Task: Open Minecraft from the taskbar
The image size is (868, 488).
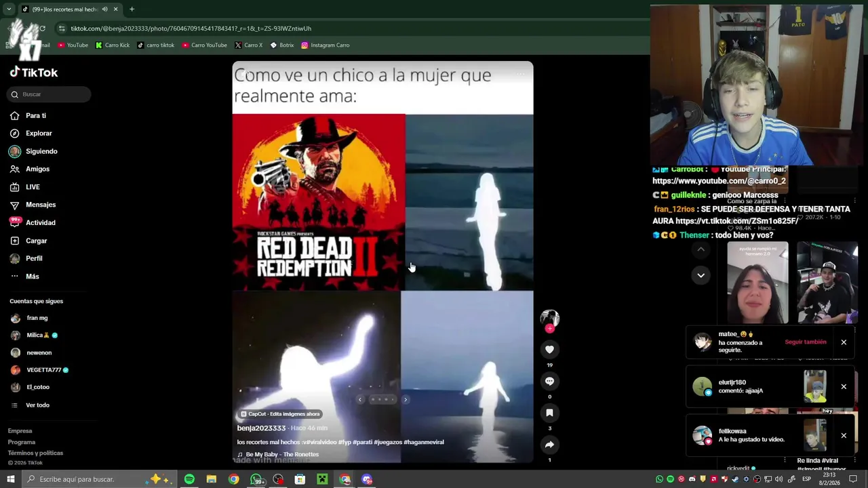Action: point(322,479)
